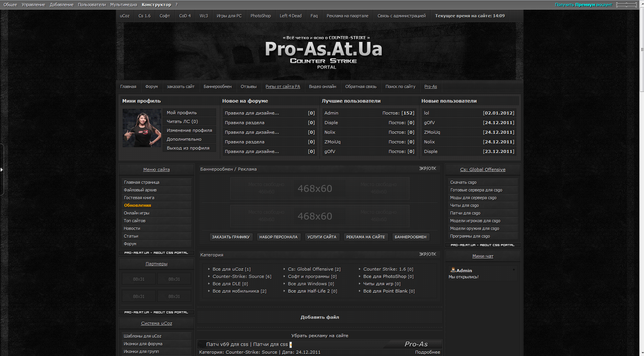Screen dimensions: 644x356
Task: Toggle ЭКР/ОТК for the Баннерообмен block
Action: tap(427, 169)
